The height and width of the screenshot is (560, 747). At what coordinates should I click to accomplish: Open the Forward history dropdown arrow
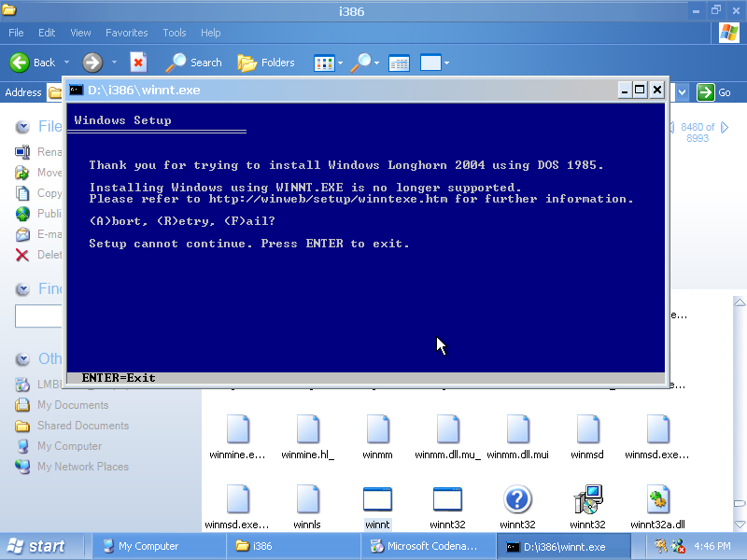click(x=114, y=63)
